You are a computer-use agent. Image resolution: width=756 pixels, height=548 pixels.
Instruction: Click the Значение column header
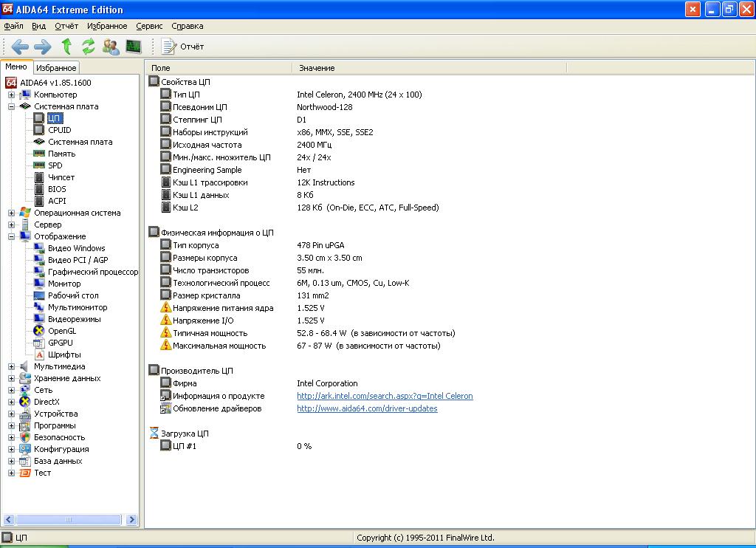(429, 68)
